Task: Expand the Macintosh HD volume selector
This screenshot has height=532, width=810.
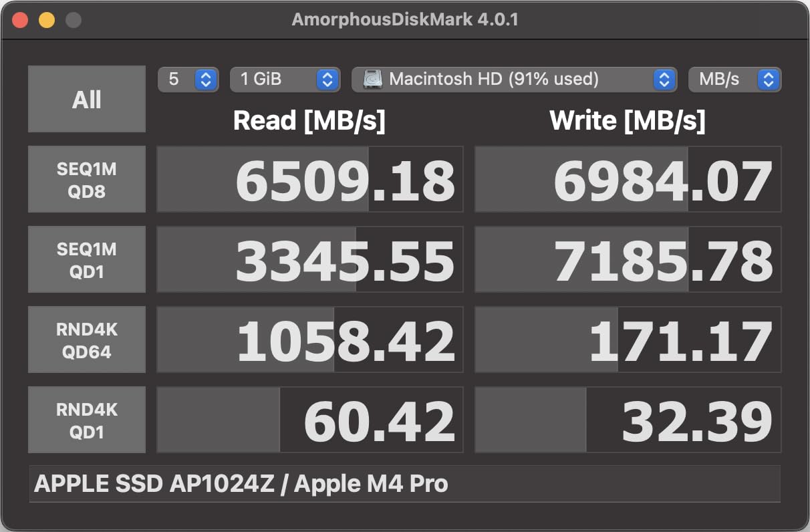Action: click(x=513, y=80)
